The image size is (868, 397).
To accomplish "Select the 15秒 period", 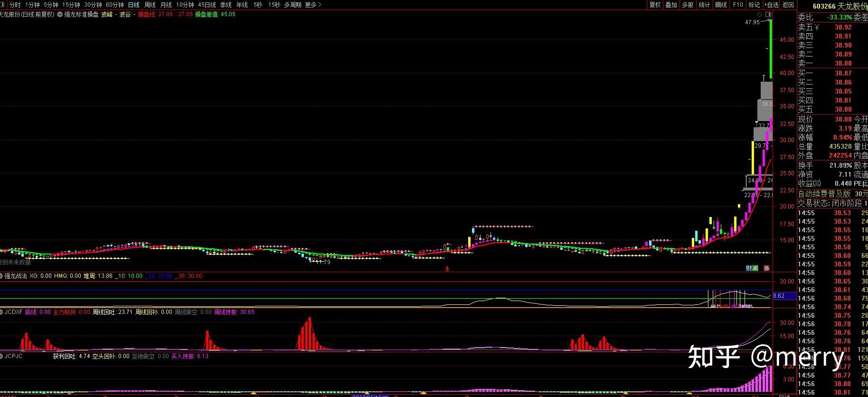I will 274,5.
